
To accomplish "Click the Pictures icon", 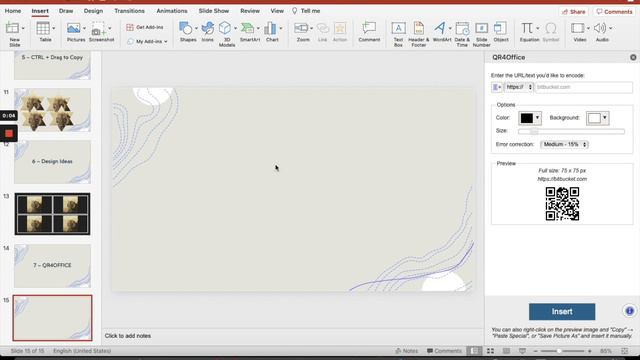I will pyautogui.click(x=74, y=28).
